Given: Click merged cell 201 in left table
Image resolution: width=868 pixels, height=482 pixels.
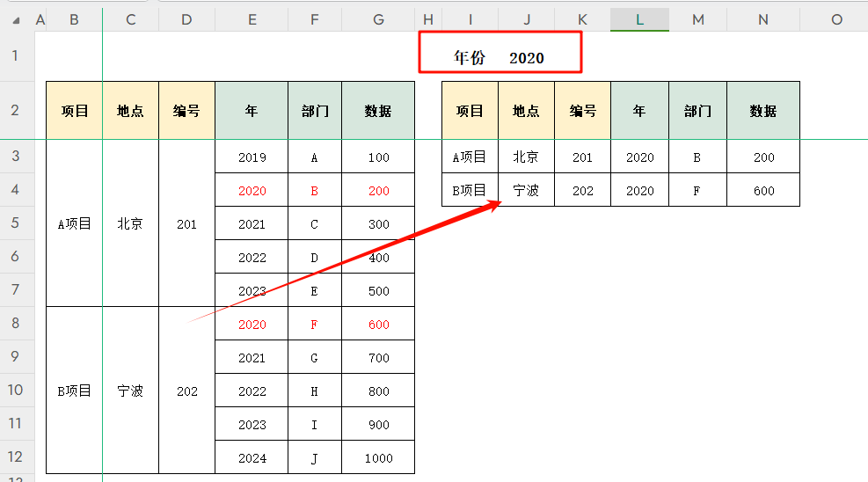Looking at the screenshot, I should point(186,223).
